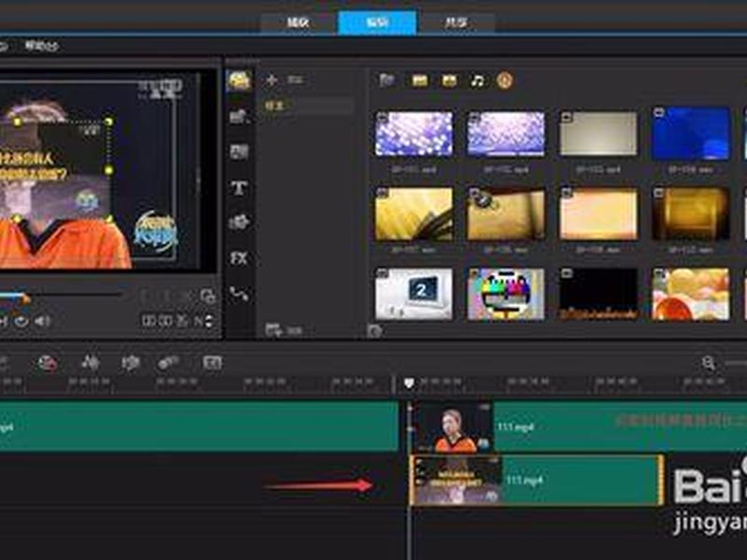Open the Subtitle Editor tool
Screen dimensions: 747x560
[212, 363]
